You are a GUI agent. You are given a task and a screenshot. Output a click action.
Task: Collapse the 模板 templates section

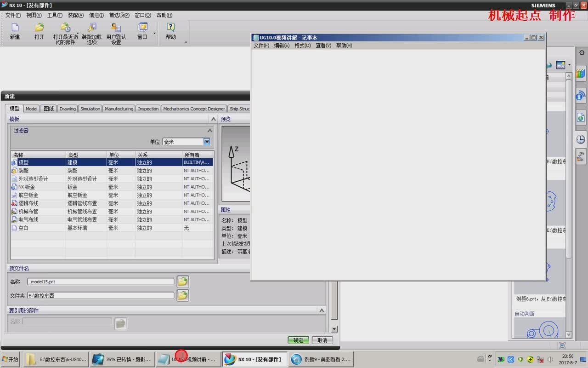click(x=214, y=119)
